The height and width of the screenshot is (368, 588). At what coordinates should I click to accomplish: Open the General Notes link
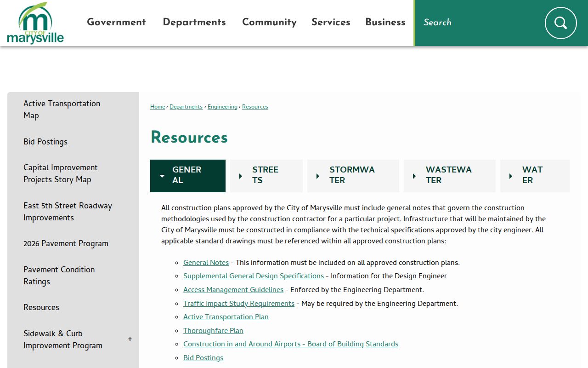point(206,263)
